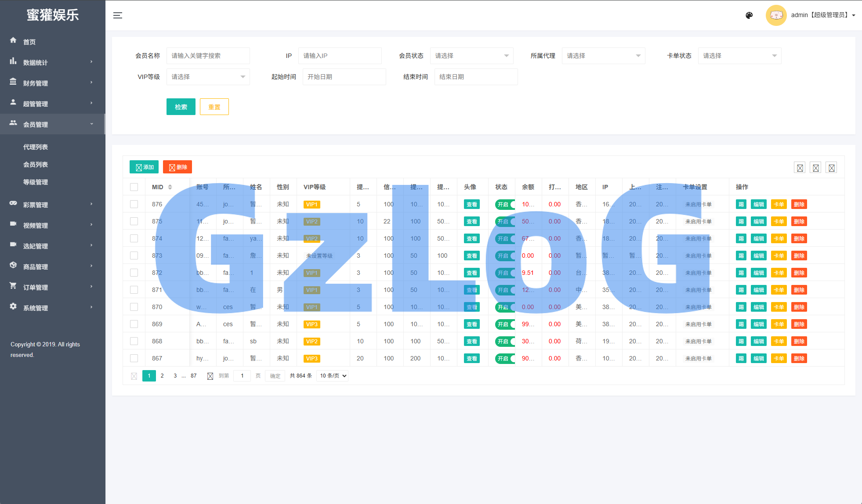
Task: Open the theme palette icon
Action: point(749,15)
